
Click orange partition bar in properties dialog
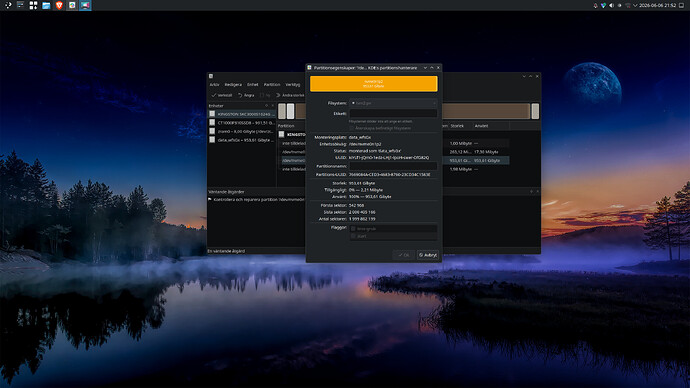click(374, 84)
